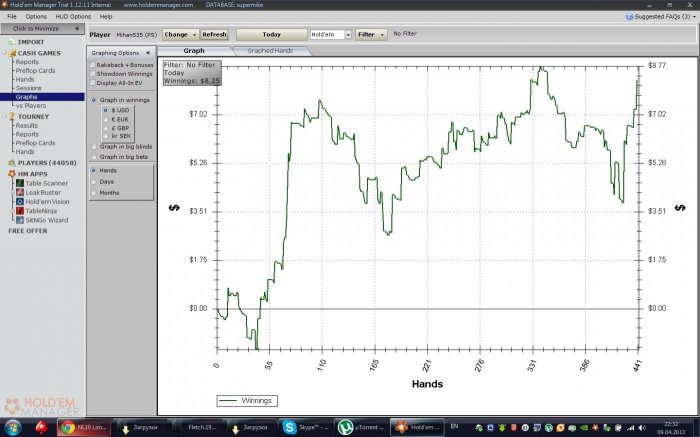The width and height of the screenshot is (700, 437).
Task: Launch Leak Buster from HM Apps
Action: pos(18,192)
